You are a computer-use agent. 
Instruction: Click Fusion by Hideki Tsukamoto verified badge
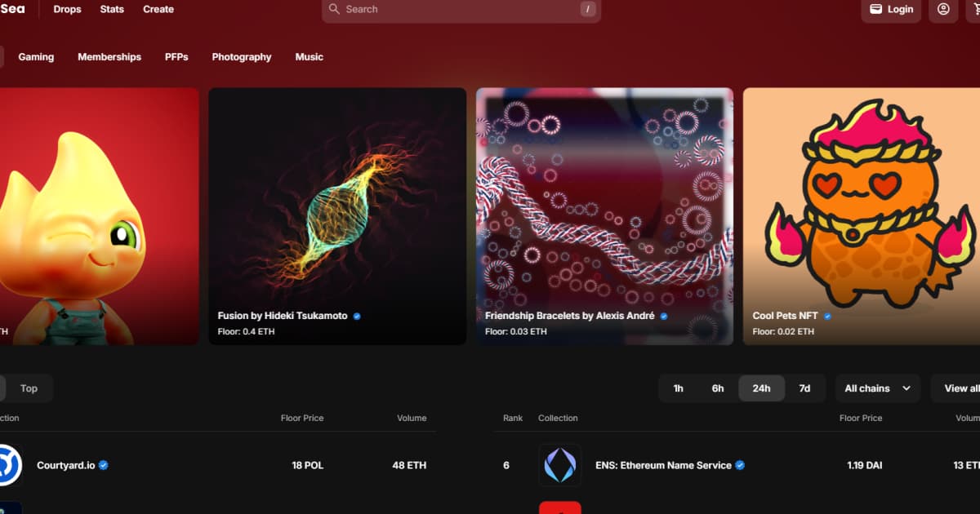pos(357,316)
